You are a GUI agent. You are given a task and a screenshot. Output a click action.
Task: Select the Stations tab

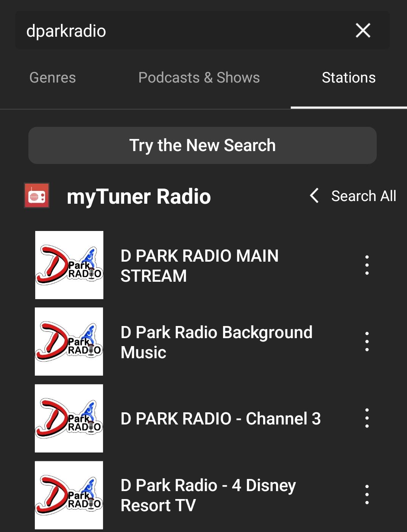(349, 78)
